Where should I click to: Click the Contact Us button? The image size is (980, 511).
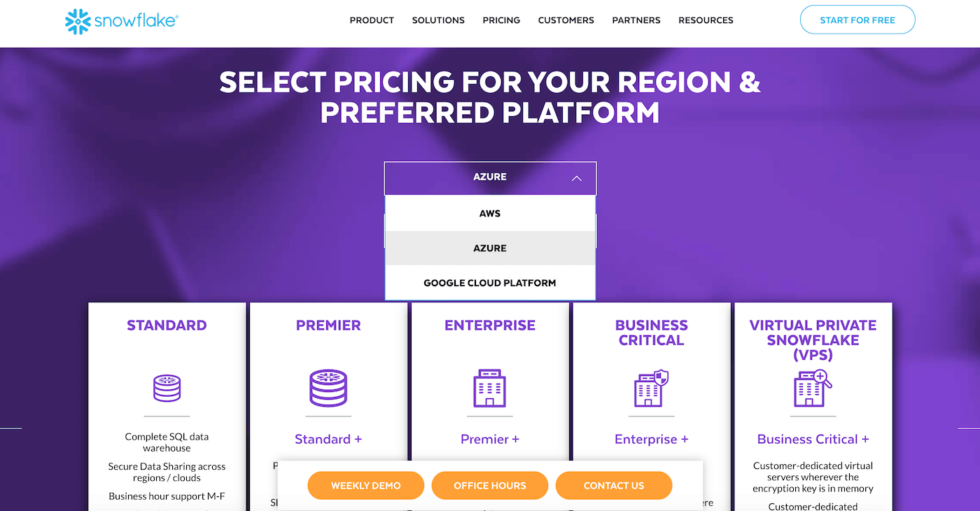[x=614, y=485]
